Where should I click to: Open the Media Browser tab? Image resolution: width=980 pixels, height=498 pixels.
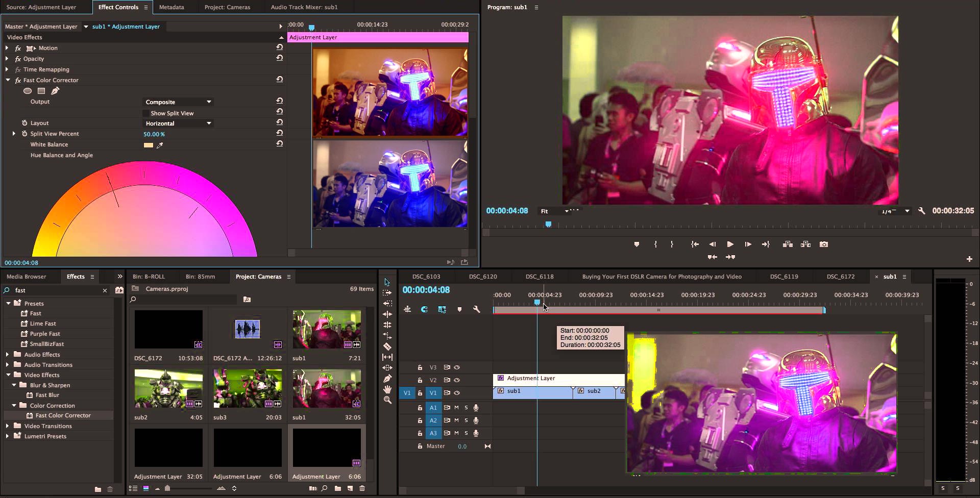pos(26,277)
